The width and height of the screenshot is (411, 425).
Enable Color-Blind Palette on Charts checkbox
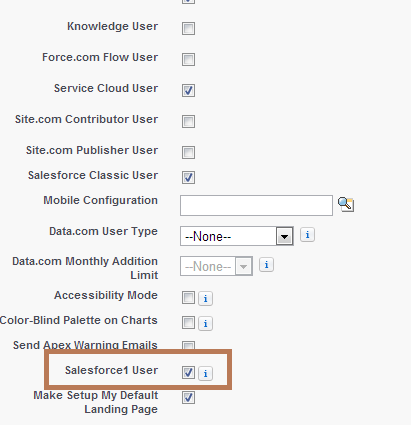[x=188, y=322]
